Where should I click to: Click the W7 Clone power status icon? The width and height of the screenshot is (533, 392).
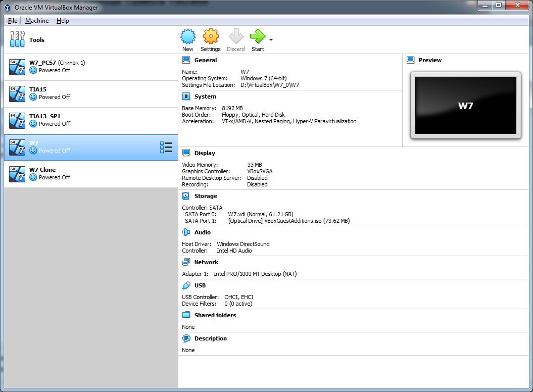(x=33, y=177)
